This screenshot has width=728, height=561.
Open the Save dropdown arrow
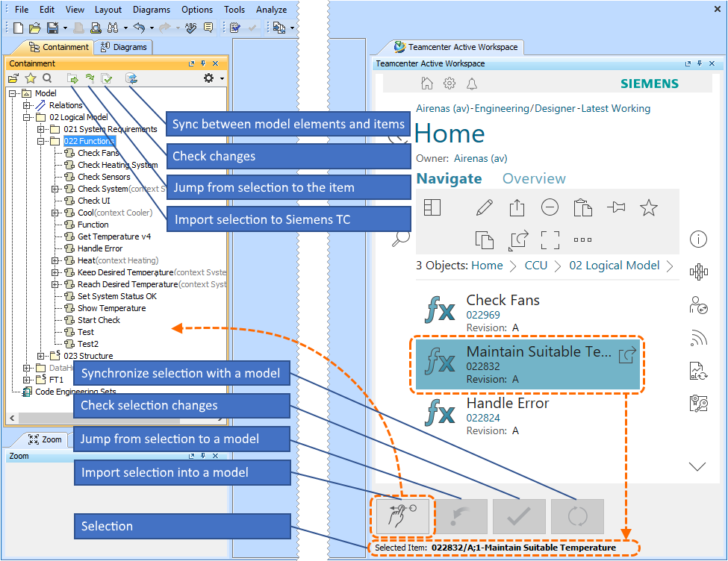65,28
